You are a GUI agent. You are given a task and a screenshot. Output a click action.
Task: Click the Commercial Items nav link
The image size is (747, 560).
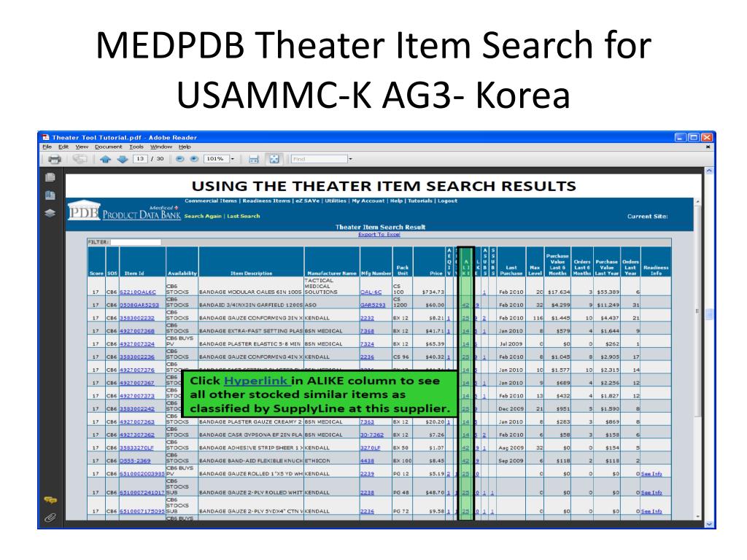click(x=211, y=201)
